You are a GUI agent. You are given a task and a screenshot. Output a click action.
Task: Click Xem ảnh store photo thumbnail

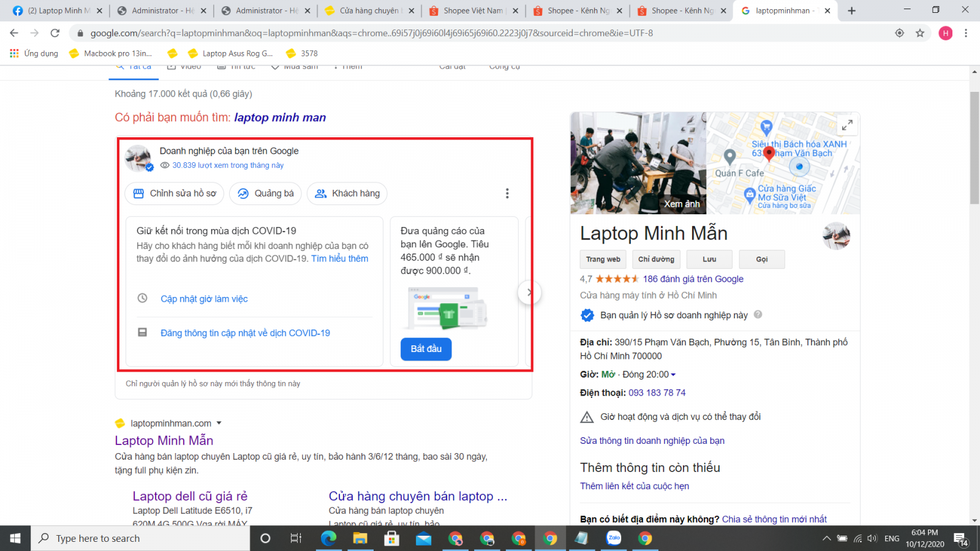click(638, 163)
